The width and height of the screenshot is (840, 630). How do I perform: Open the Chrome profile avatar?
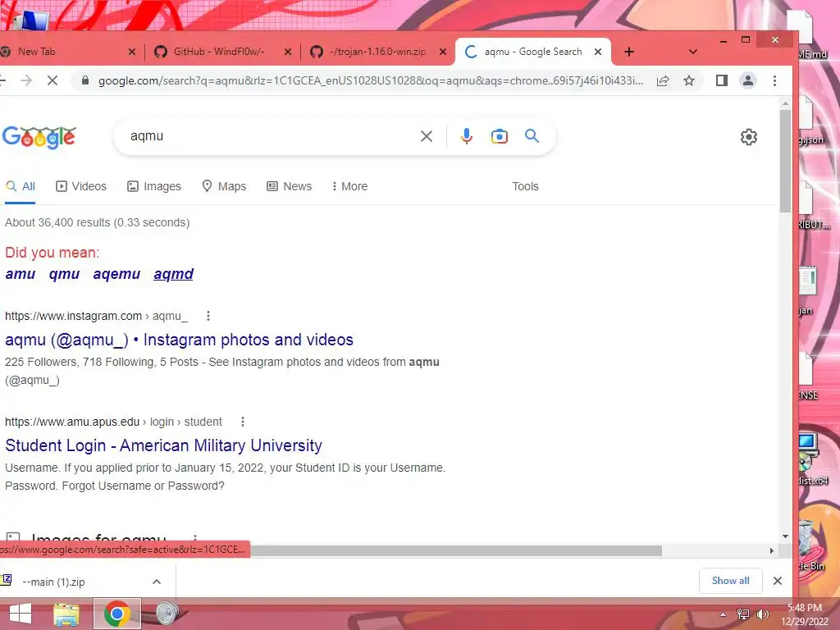click(x=748, y=81)
